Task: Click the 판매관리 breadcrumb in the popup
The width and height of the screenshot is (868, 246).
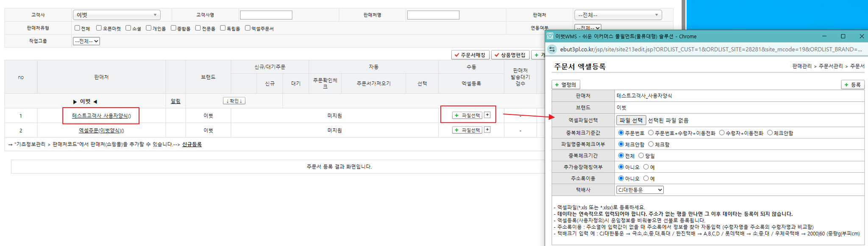Action: tap(802, 66)
